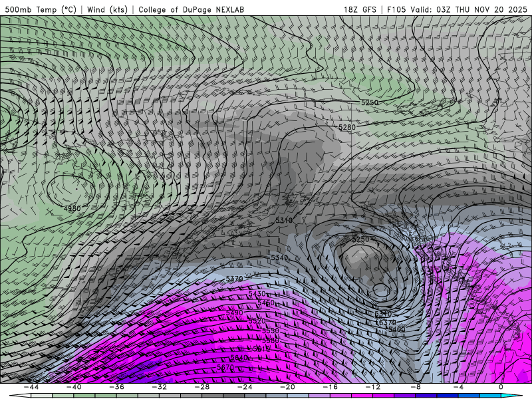Click the 5550 contour label
The width and height of the screenshot is (532, 399).
click(270, 331)
